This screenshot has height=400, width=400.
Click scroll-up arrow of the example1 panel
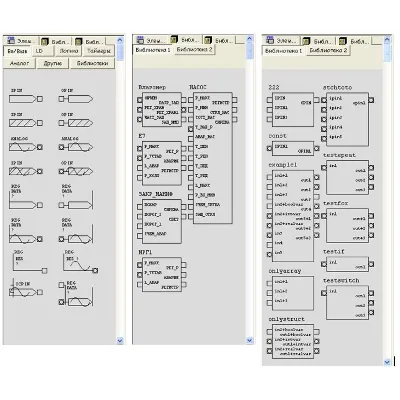coord(387,40)
